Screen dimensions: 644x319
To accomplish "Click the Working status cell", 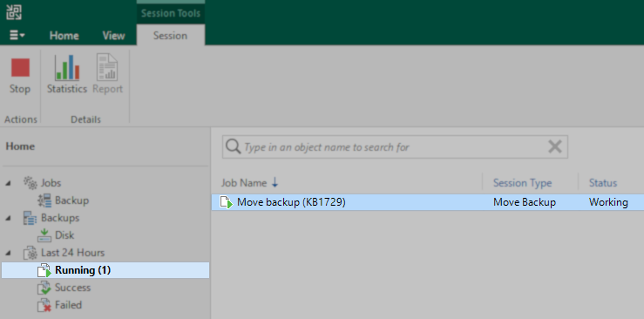I will coord(608,202).
